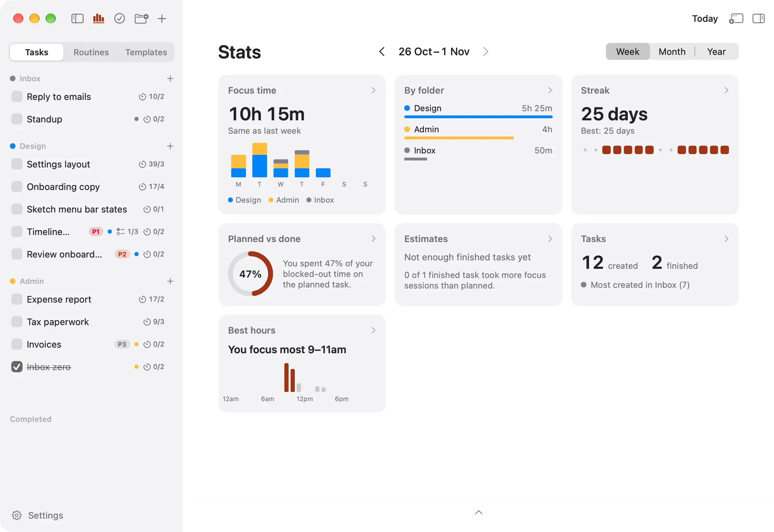The width and height of the screenshot is (774, 532).
Task: Click the P1 priority tag on Timeline
Action: (x=96, y=232)
